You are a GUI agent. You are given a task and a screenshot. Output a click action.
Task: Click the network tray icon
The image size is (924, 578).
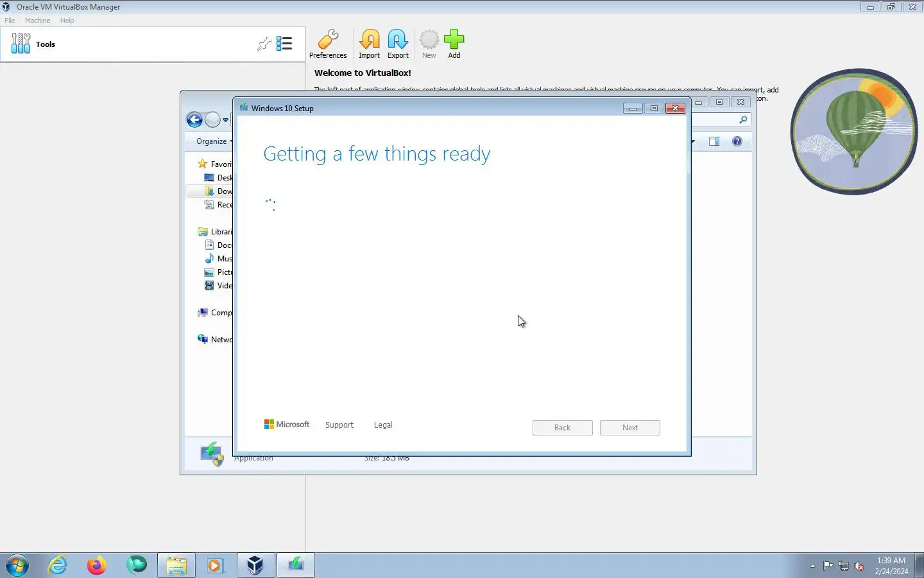click(844, 566)
